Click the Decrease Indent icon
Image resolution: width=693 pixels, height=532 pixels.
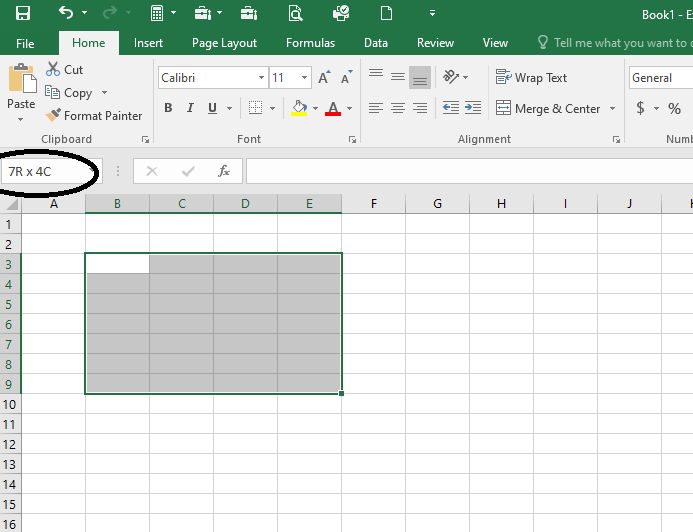pyautogui.click(x=451, y=108)
